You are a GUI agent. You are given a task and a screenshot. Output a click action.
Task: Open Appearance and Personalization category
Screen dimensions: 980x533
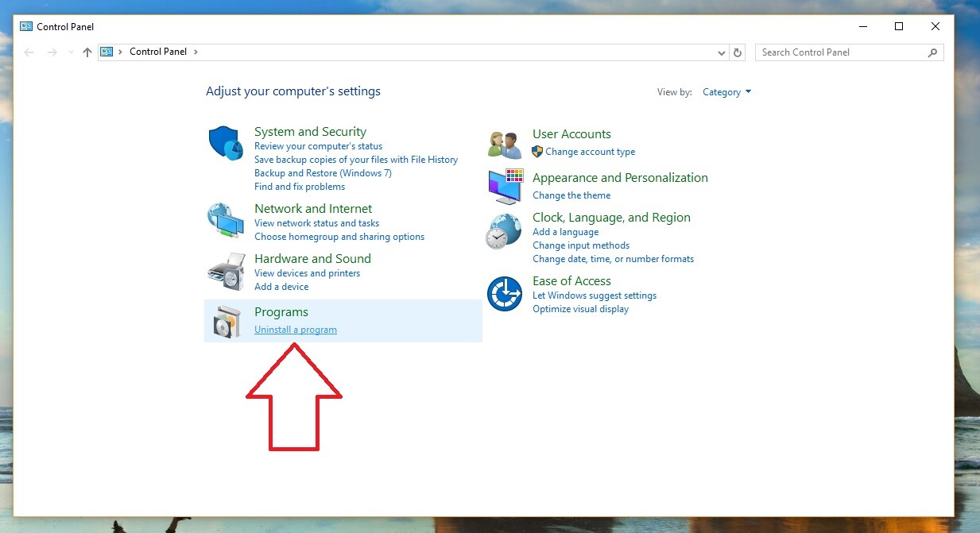(x=620, y=178)
